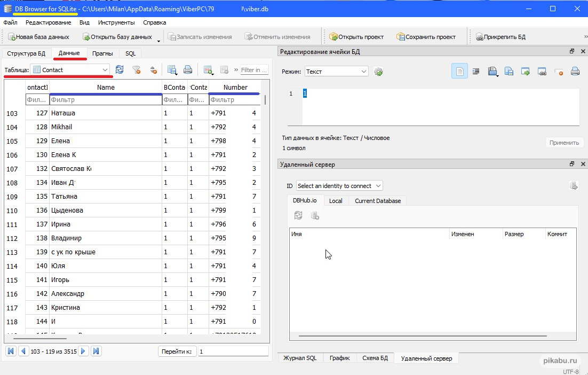Click the set cell to NULL icon
Image resolution: width=588 pixels, height=375 pixels.
tap(559, 71)
